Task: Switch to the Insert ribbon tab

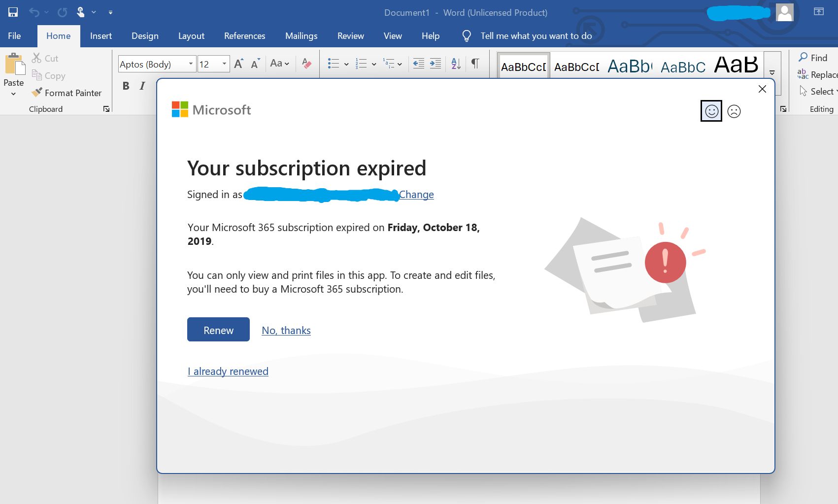Action: [x=101, y=35]
